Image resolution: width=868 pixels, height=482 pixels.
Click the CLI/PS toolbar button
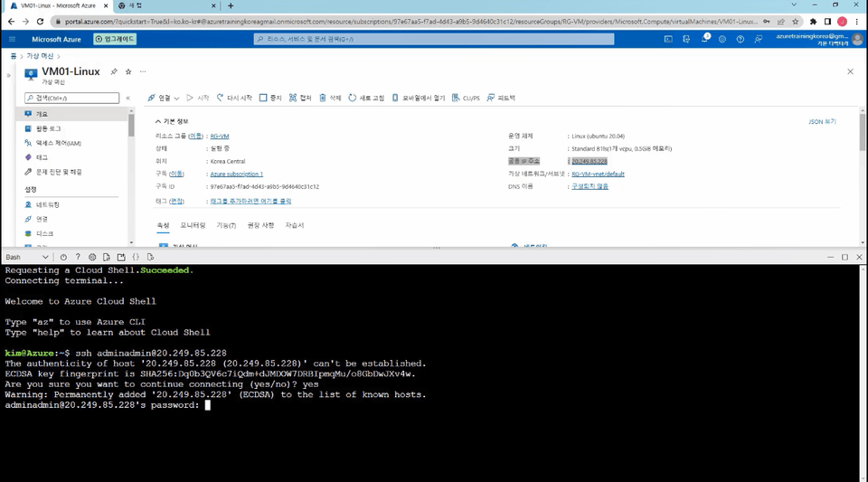pyautogui.click(x=467, y=98)
